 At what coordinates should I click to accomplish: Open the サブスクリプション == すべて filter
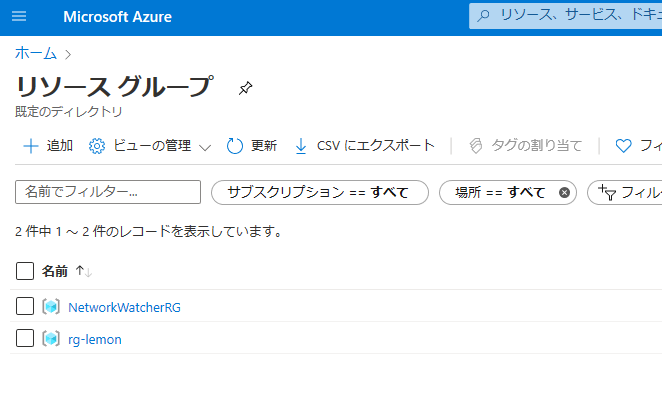(x=320, y=193)
